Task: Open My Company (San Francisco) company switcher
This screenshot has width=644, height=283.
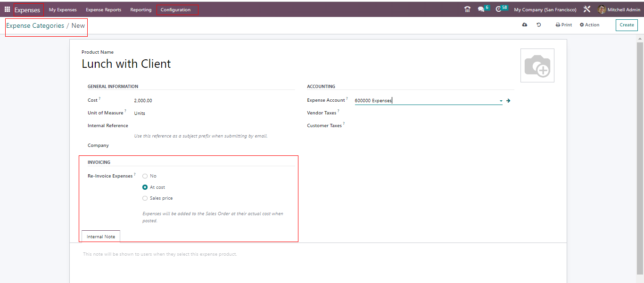Action: coord(545,10)
